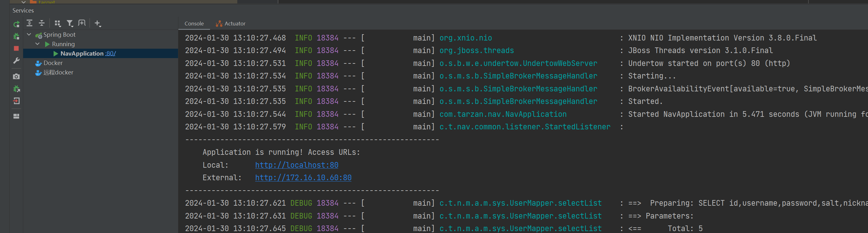The image size is (868, 233).
Task: Click org.jboss.threads logger name
Action: (x=476, y=50)
